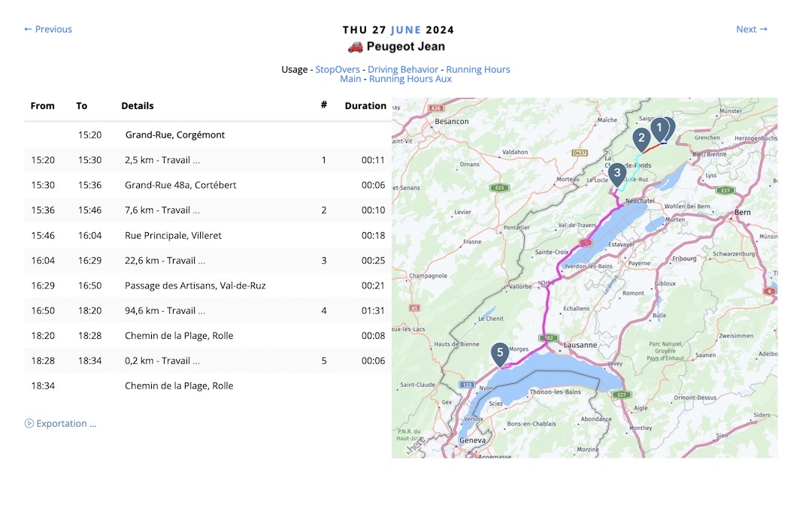Click map marker number 5 near Rolle
Screen dimensions: 812x511
click(x=500, y=354)
